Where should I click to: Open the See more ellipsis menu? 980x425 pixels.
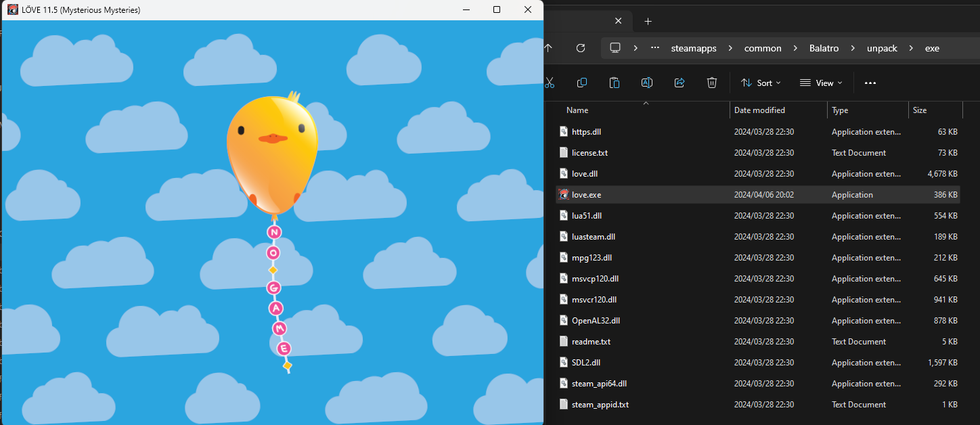(870, 83)
